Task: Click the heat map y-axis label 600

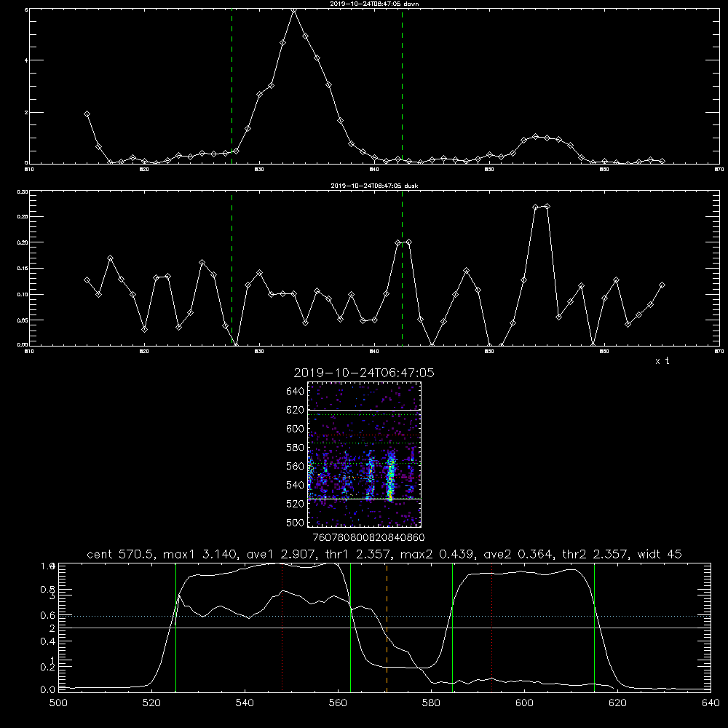Action: point(296,429)
